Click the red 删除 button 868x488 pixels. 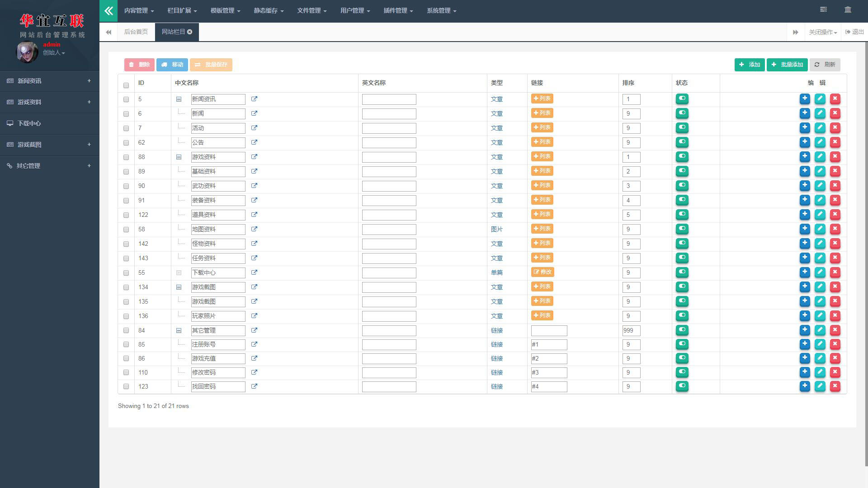coord(139,65)
